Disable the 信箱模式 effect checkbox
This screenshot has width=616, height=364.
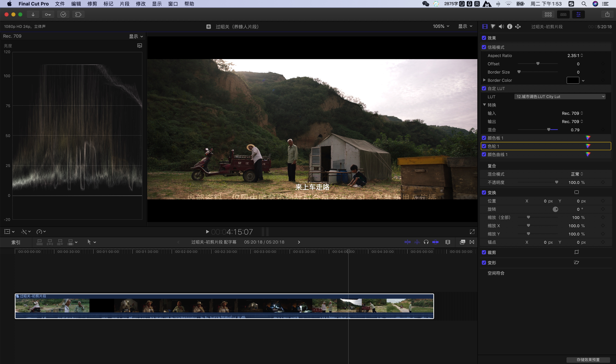tap(484, 47)
